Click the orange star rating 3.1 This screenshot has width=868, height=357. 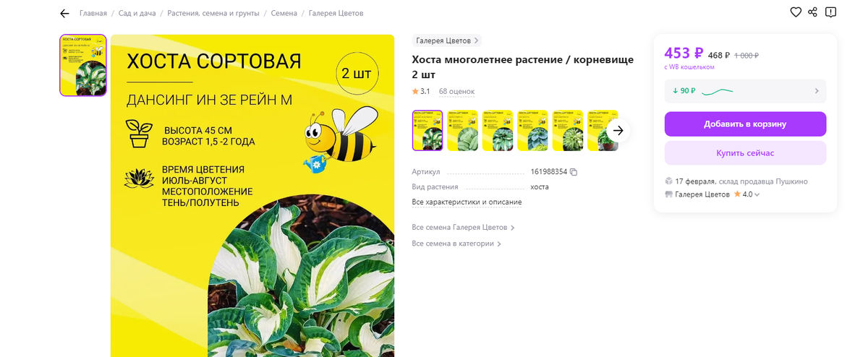click(421, 91)
